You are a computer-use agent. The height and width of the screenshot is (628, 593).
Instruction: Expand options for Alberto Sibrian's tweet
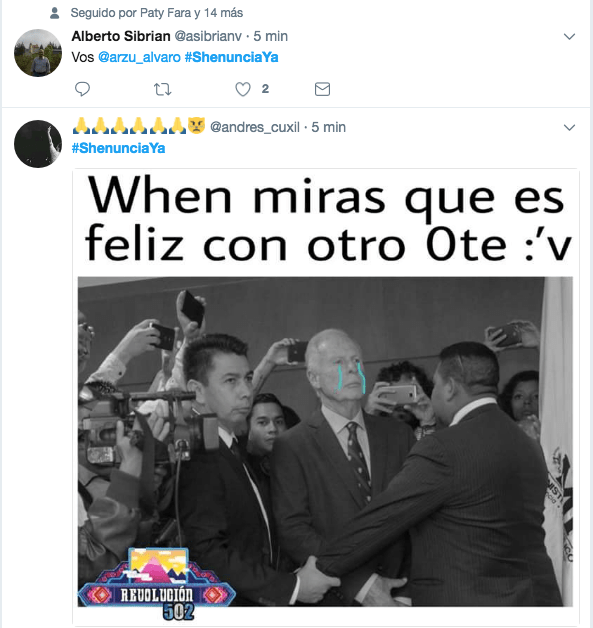pos(569,36)
